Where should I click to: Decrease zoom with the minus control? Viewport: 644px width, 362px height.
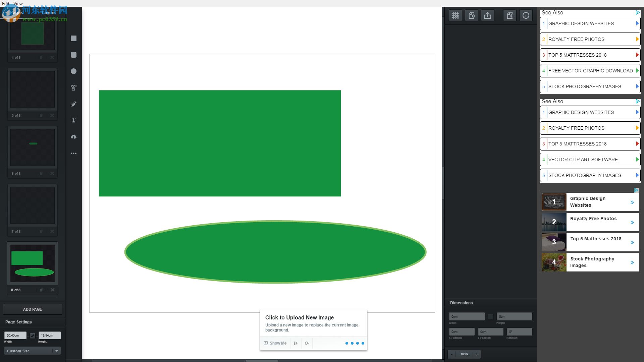tap(452, 354)
